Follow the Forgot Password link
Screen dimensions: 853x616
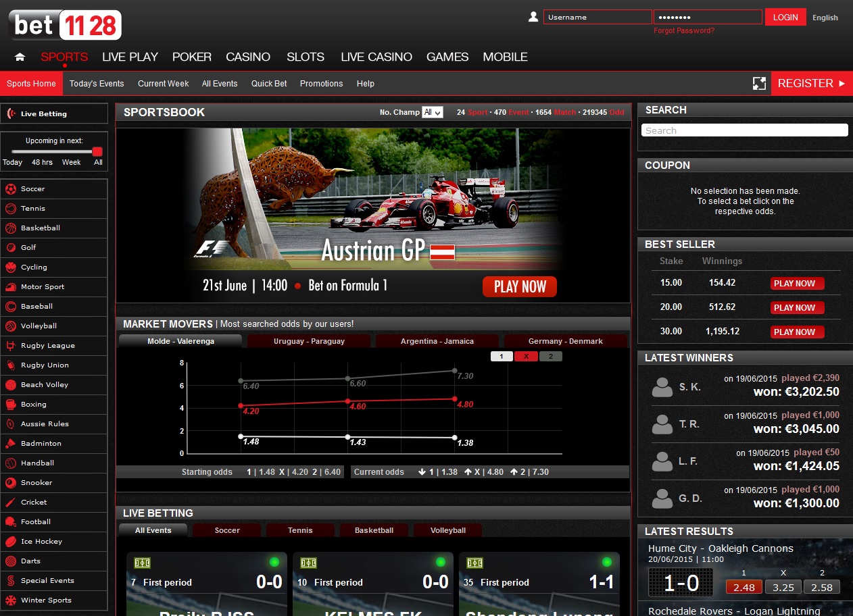coord(684,31)
